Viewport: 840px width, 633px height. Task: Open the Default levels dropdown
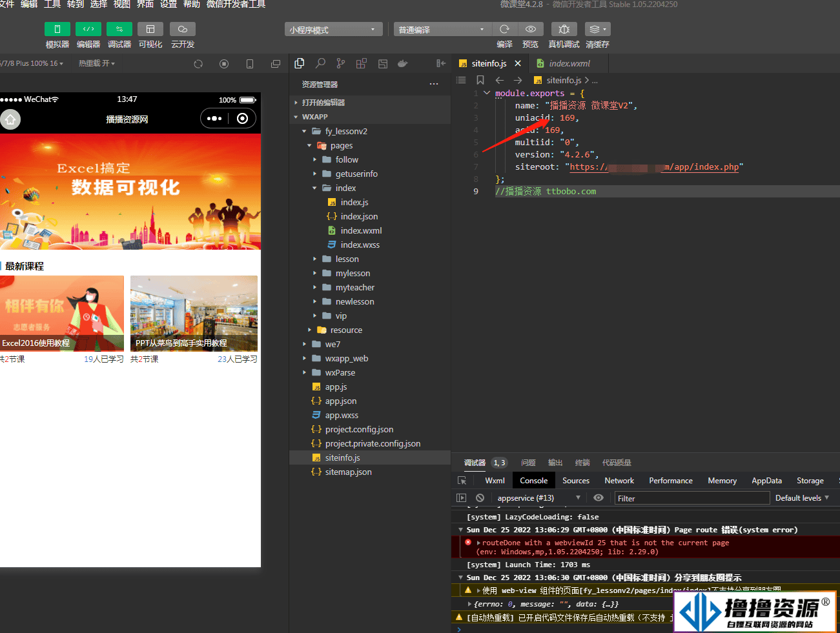tap(802, 498)
